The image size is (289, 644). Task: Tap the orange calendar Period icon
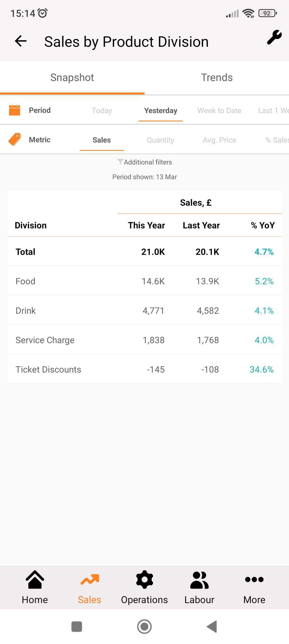point(15,110)
